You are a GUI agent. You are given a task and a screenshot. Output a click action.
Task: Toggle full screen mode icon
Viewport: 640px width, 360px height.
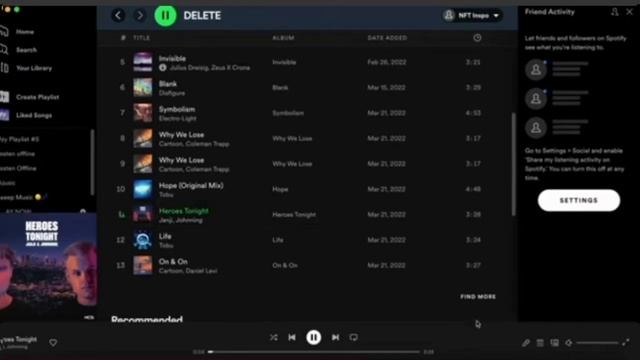click(x=625, y=343)
